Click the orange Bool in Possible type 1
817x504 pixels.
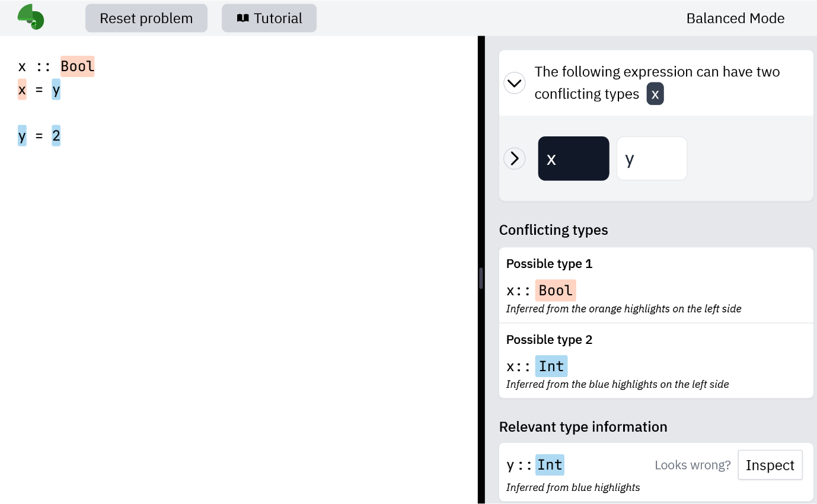(x=556, y=291)
